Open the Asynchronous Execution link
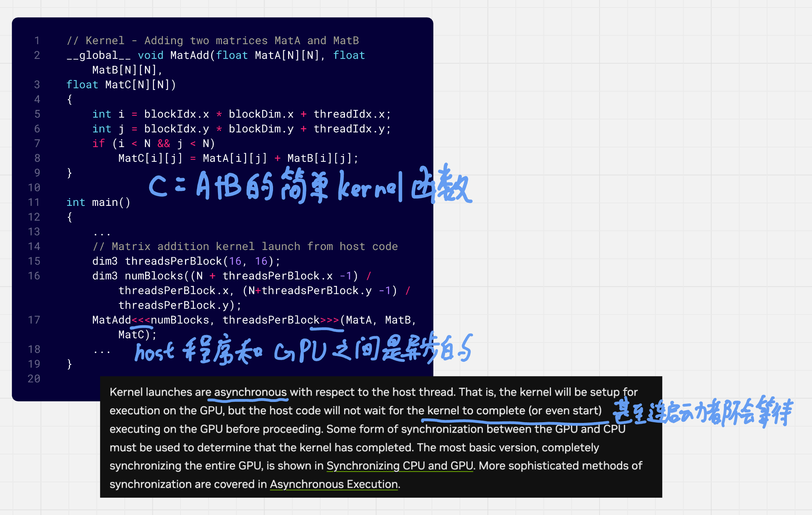Screen dimensions: 812x515 334,484
